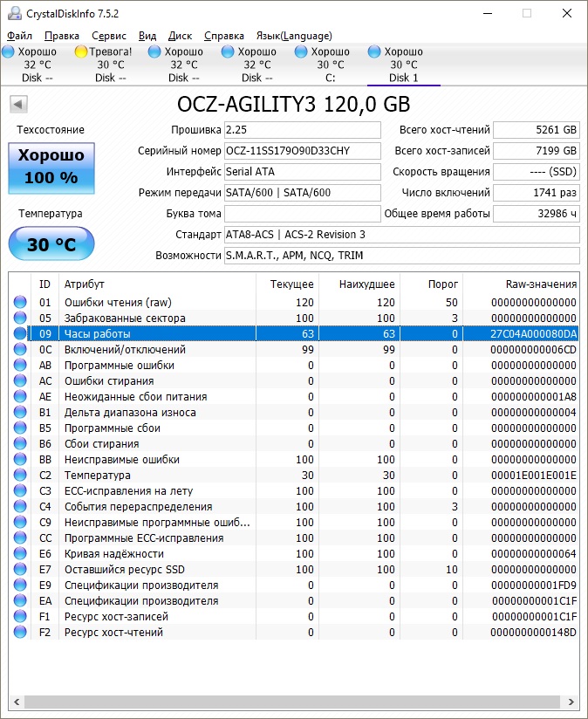Screen dimensions: 588x719
Task: Click the Raw-значения column header
Action: pyautogui.click(x=521, y=284)
